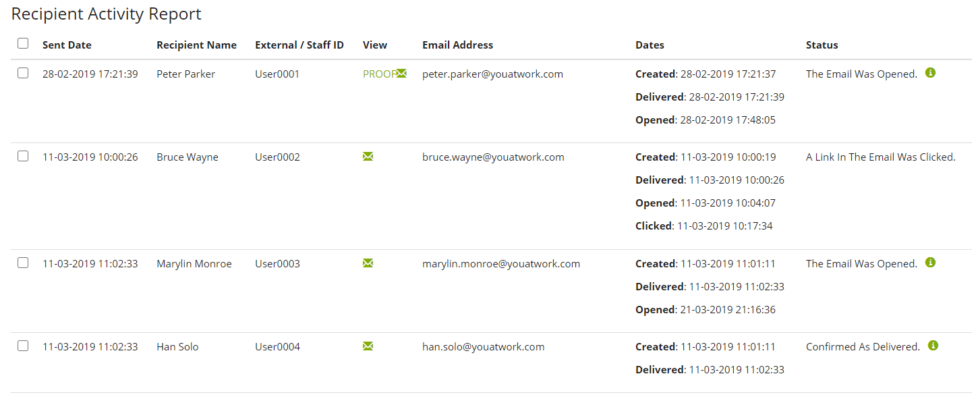Select the Peter Parker row checkbox
This screenshot has height=399, width=980.
(x=23, y=73)
